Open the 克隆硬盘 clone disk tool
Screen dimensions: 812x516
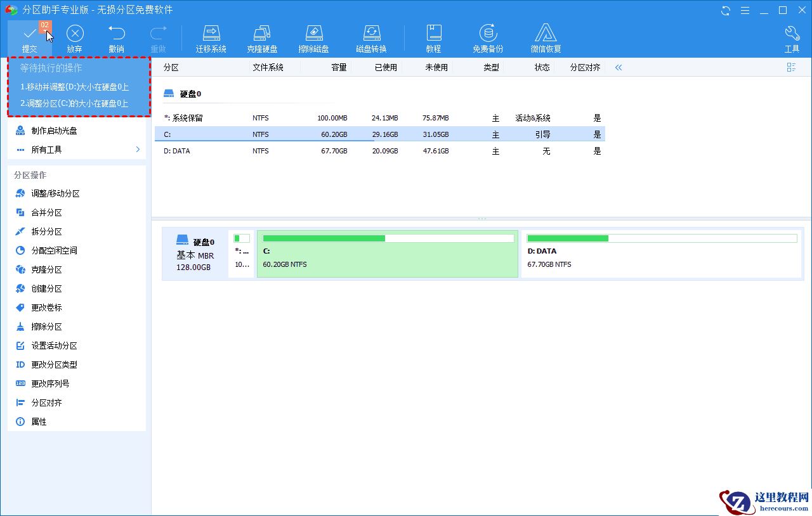262,34
